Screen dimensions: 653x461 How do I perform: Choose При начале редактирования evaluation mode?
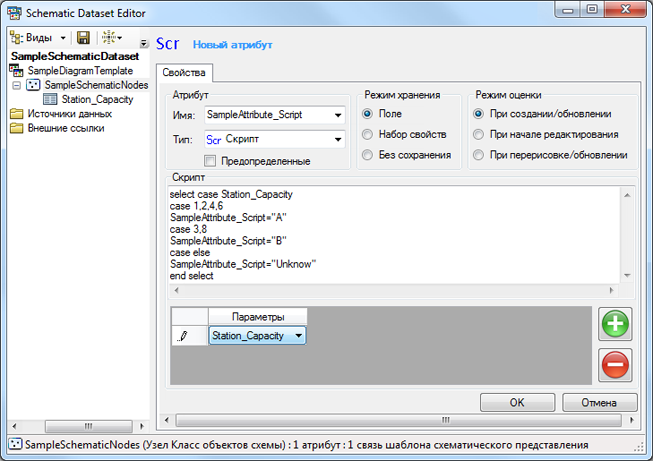click(480, 134)
